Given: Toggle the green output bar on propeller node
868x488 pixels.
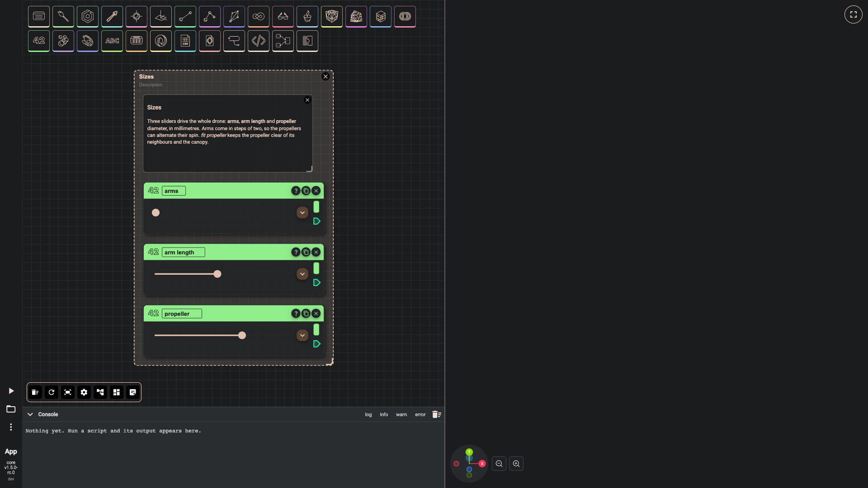Looking at the screenshot, I should click(316, 330).
